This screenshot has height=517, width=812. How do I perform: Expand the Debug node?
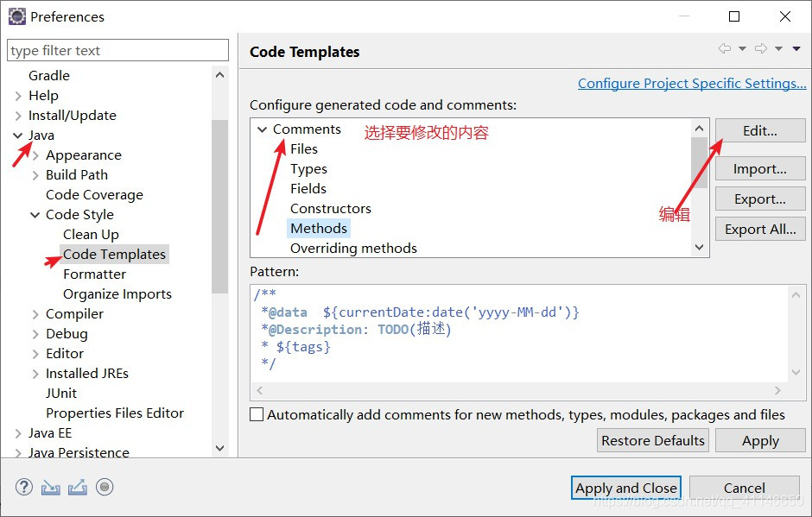[35, 334]
